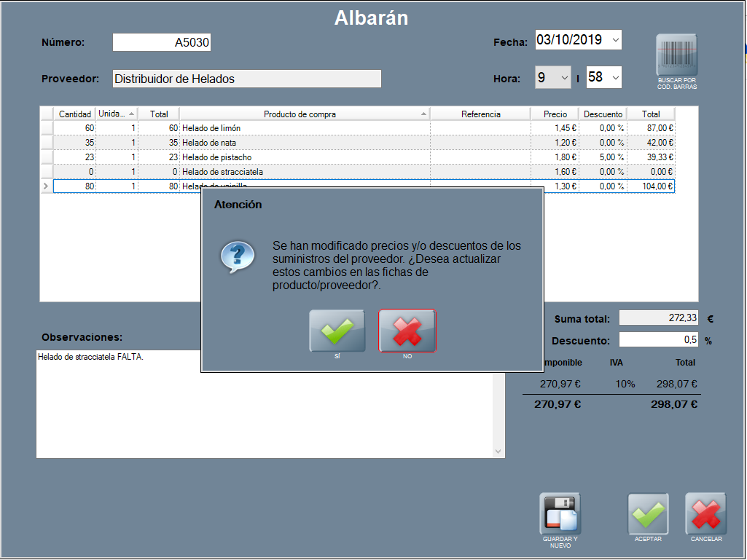Click Guardar y Nuevo floppy disk icon

(x=560, y=514)
